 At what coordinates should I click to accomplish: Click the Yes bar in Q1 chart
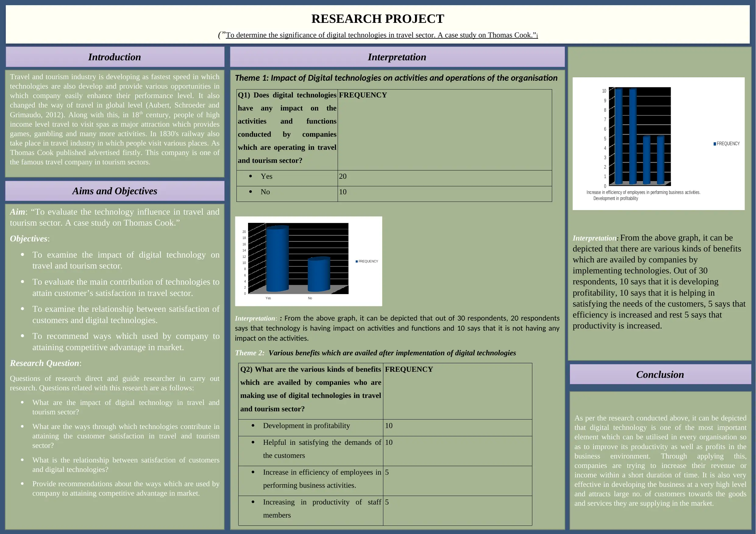tap(277, 258)
